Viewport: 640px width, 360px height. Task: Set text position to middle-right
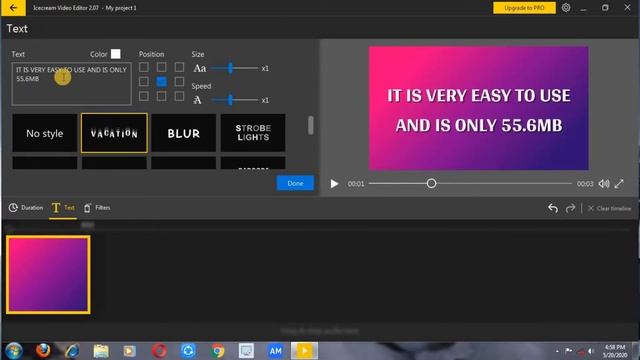179,82
